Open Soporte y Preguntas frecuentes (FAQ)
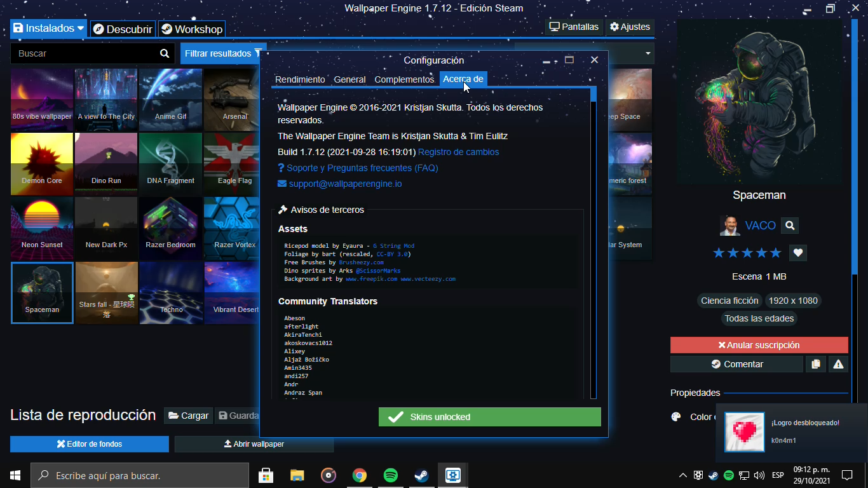This screenshot has width=868, height=488. point(358,168)
